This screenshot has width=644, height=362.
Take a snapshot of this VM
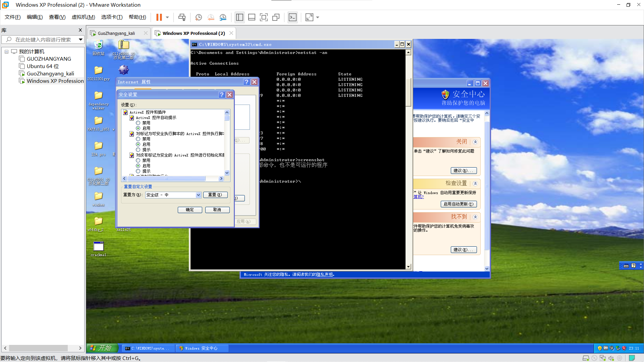(x=199, y=17)
